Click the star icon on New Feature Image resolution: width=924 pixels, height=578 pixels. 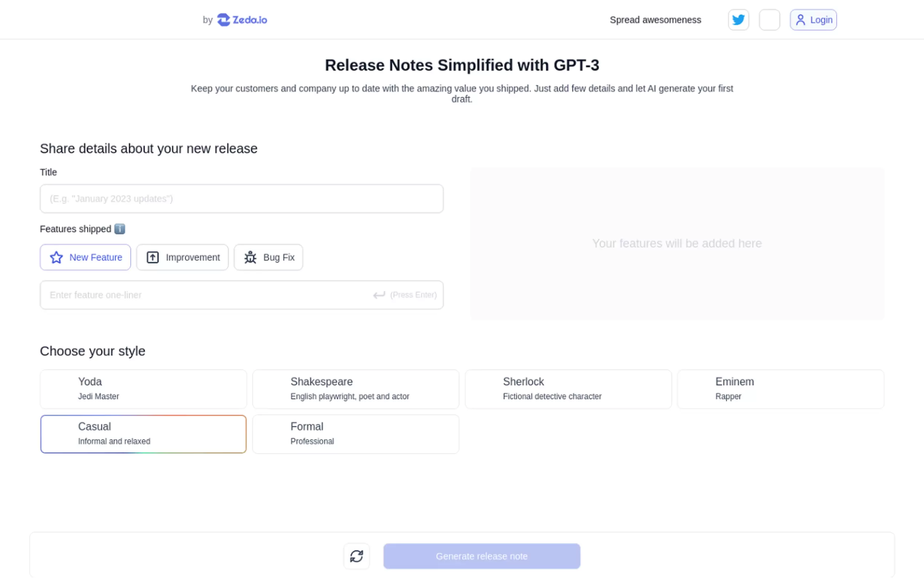click(x=56, y=257)
